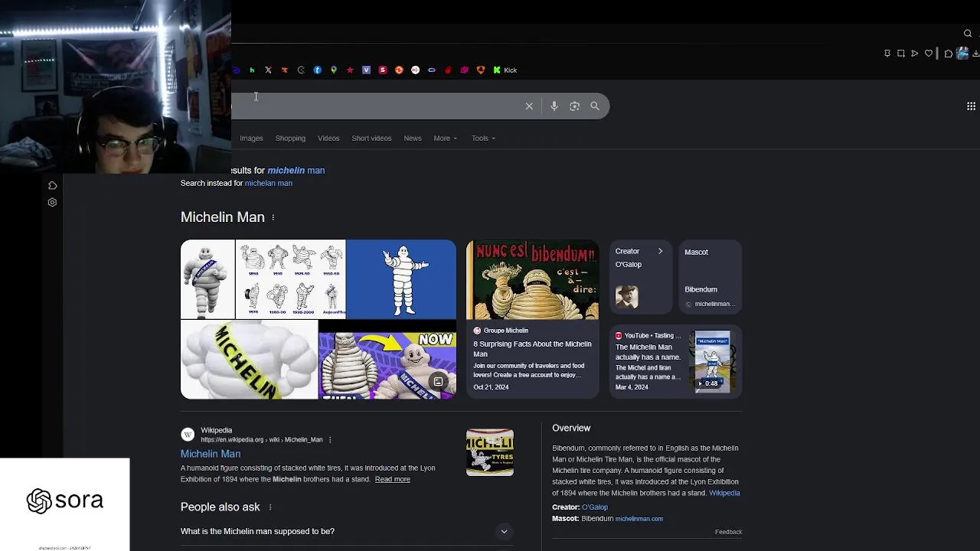Play the 0:48 YouTube video thumbnail
The width and height of the screenshot is (980, 551).
713,361
